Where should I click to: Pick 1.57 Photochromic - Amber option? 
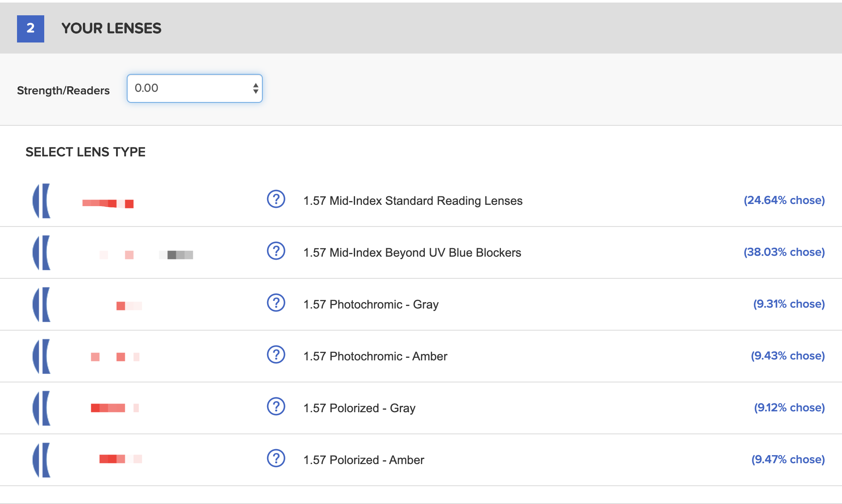(375, 356)
